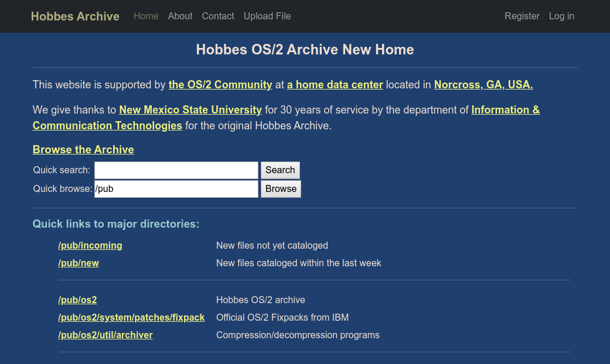Image resolution: width=610 pixels, height=364 pixels.
Task: Open /pub/os2/util/archiver directory link
Action: (105, 335)
